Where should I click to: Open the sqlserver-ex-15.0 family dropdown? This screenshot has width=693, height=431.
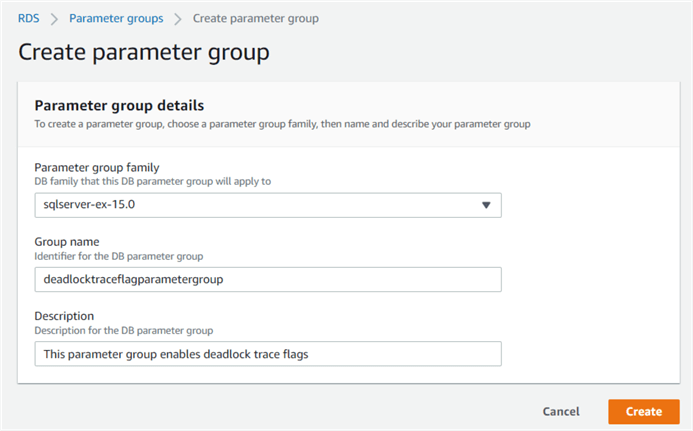coord(267,205)
